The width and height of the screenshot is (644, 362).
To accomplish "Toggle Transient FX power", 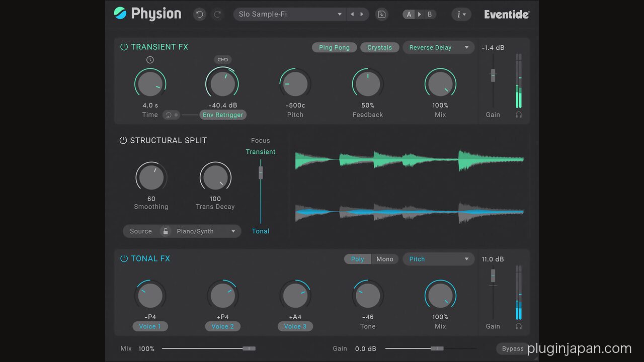I will coord(124,47).
